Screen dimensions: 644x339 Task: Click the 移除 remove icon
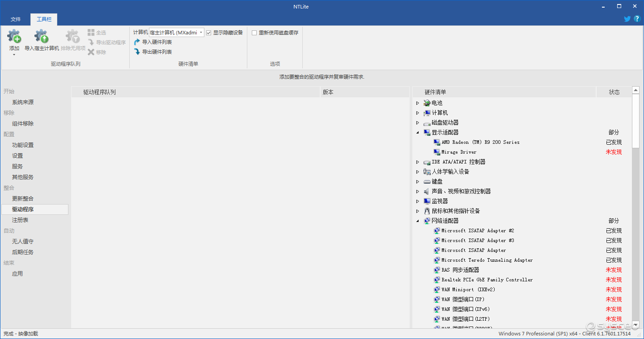pyautogui.click(x=91, y=52)
